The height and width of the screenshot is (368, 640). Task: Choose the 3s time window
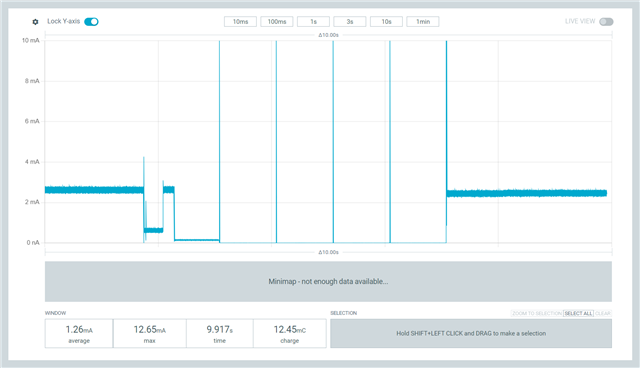point(350,22)
